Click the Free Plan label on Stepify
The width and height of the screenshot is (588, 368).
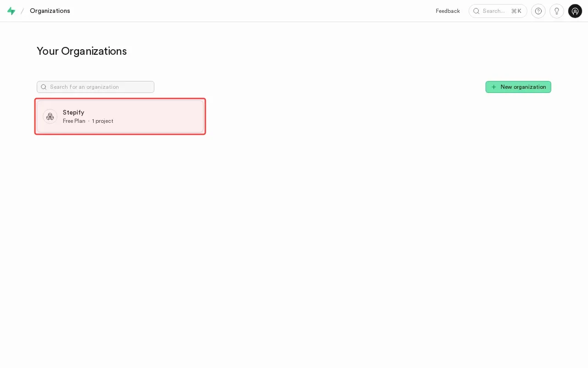74,121
